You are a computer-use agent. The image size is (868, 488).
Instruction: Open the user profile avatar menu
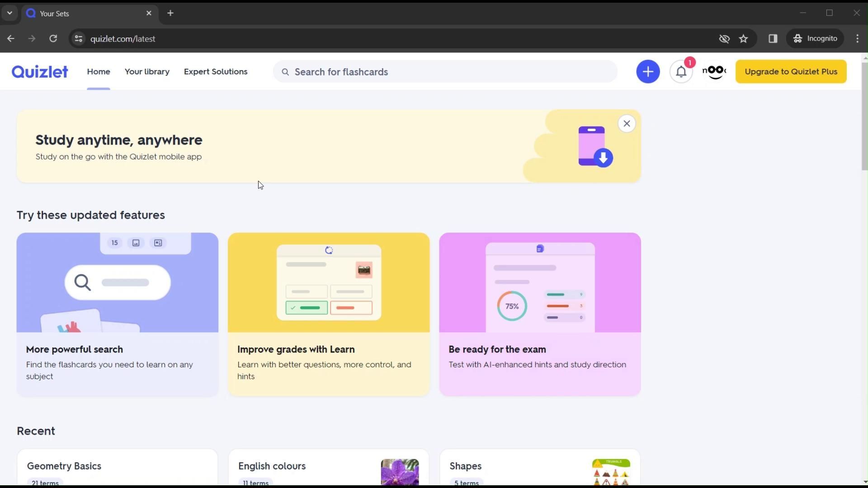[714, 71]
